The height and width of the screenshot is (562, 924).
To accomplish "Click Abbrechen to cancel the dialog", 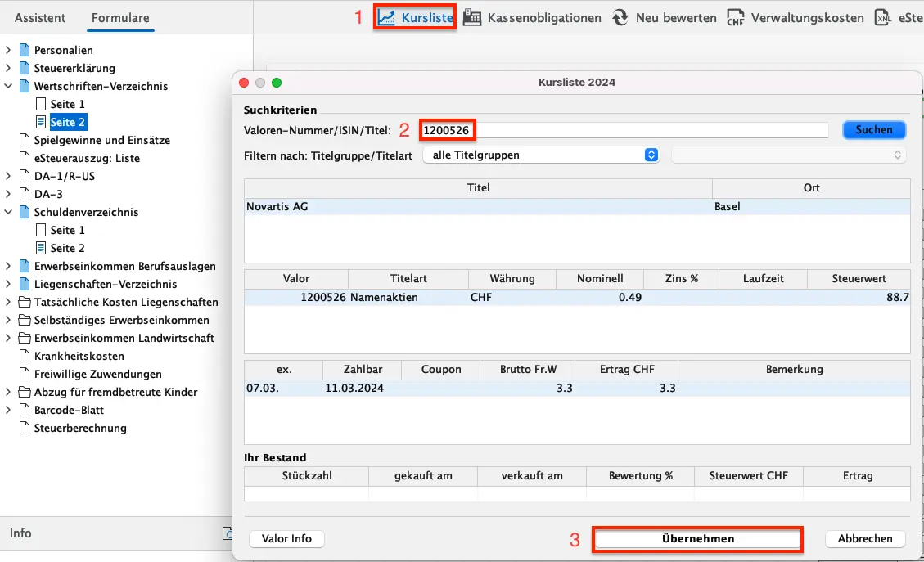I will point(865,538).
